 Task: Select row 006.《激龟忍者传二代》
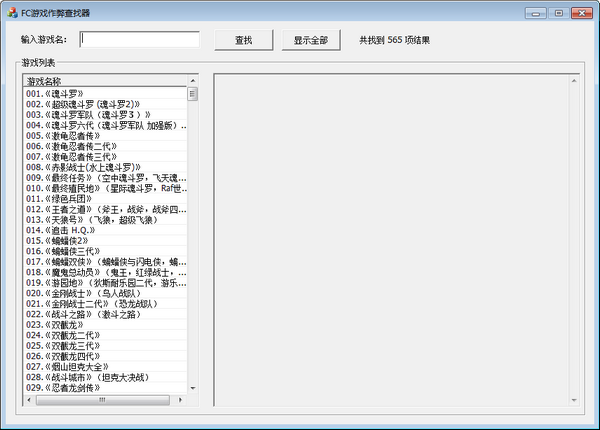105,146
